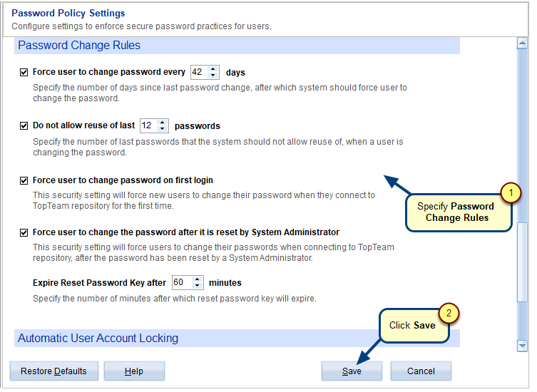Click the Cancel button
537x392 pixels.
point(421,371)
